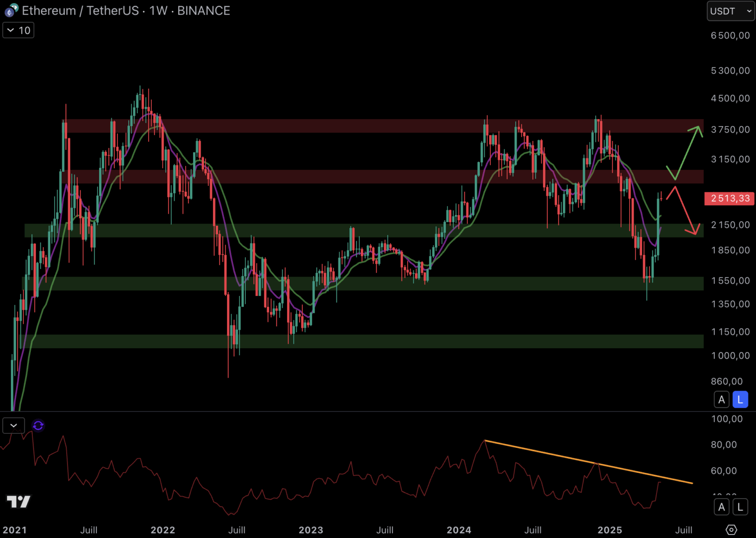The image size is (756, 538).
Task: Click the 3 150,00 price scale label
Action: 730,159
